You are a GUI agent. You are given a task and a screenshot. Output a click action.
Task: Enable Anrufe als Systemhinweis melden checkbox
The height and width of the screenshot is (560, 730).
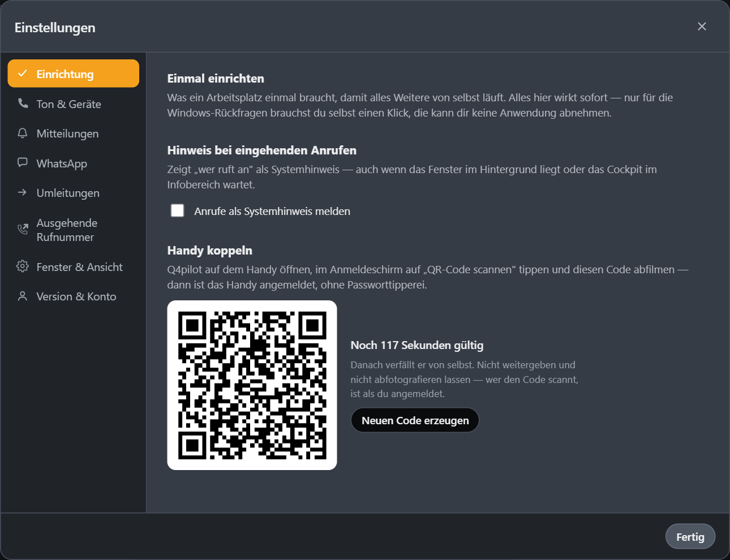point(178,210)
